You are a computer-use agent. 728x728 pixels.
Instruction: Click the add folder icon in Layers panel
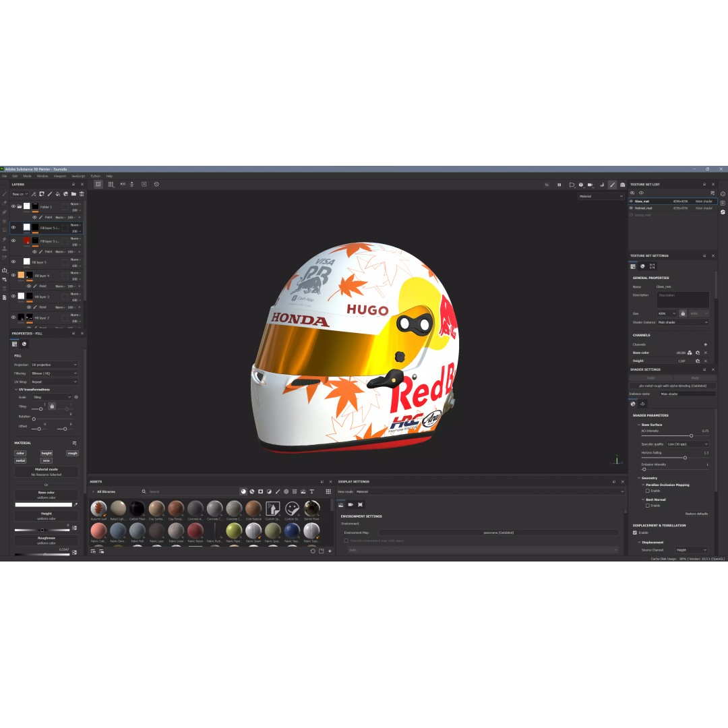pyautogui.click(x=73, y=194)
